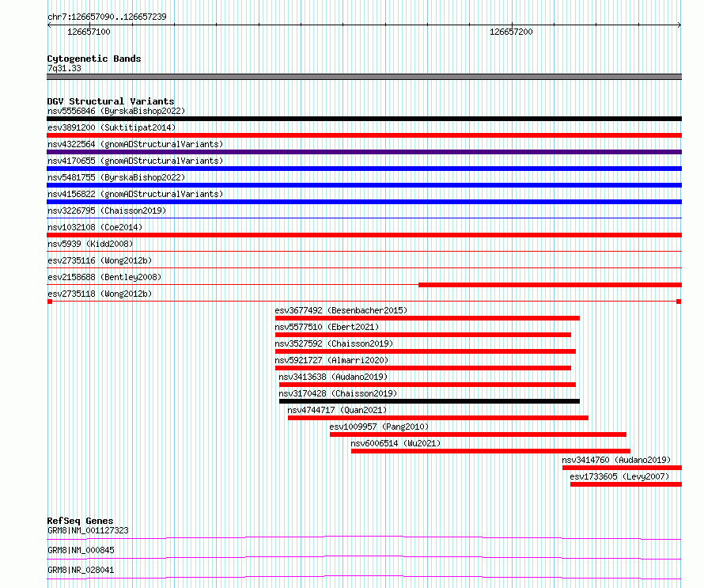The image size is (704, 588).
Task: Select the nsv5939 (Kidd2008) label
Action: coord(90,244)
